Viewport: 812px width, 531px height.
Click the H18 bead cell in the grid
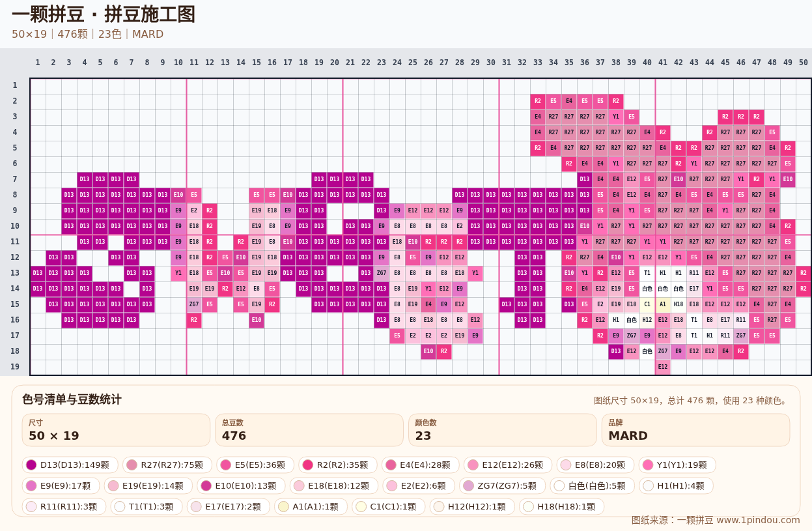[x=679, y=304]
